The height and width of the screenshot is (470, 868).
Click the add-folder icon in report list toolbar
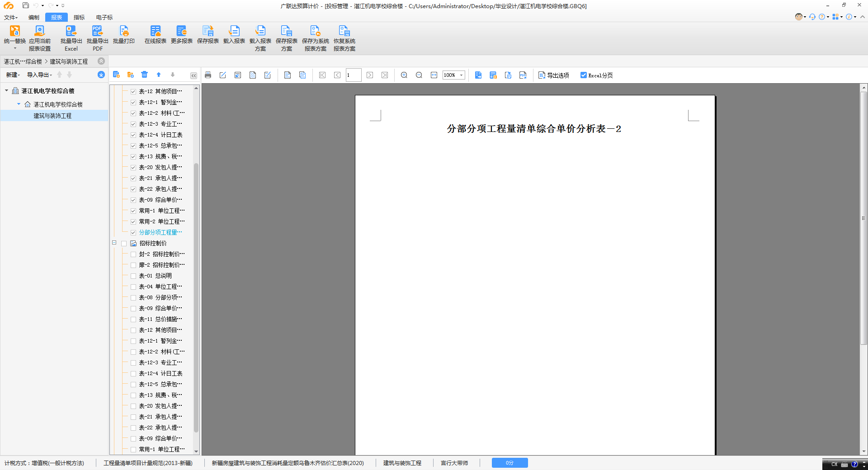(x=131, y=75)
